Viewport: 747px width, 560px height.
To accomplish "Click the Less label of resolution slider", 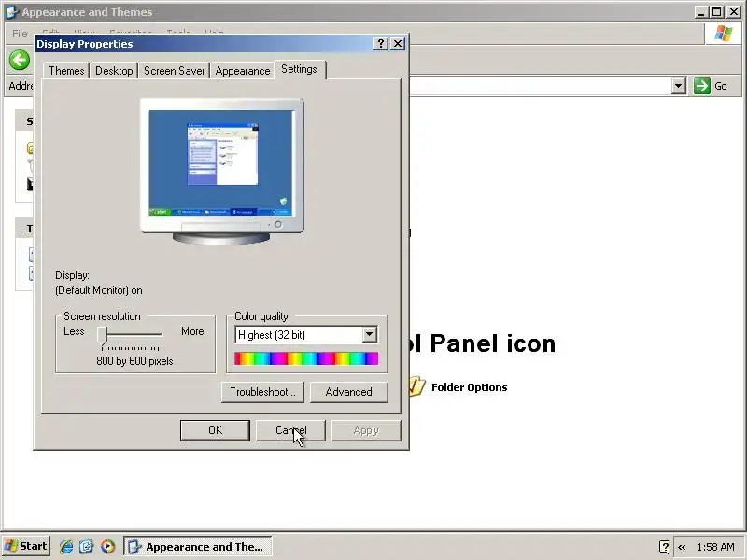I will 74,331.
